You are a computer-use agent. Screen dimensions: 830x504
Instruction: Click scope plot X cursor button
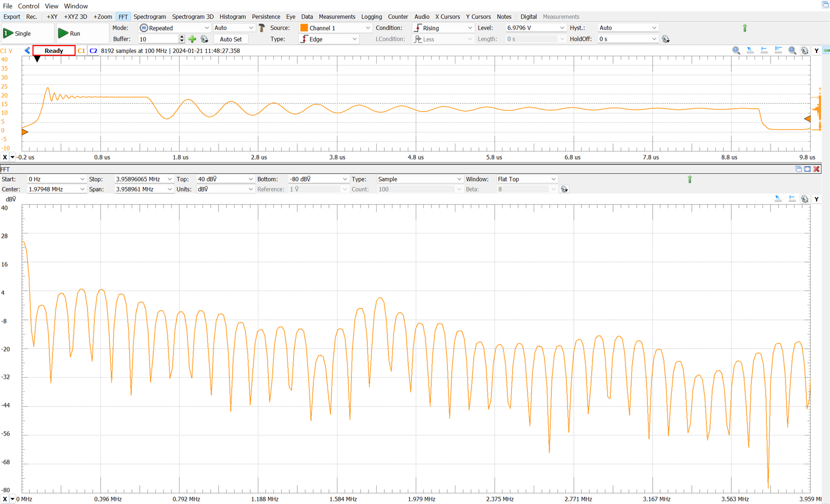tap(5, 157)
